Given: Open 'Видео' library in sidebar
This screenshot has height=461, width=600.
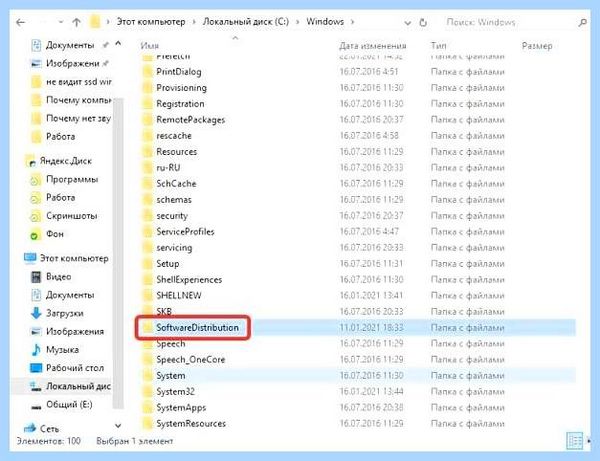Looking at the screenshot, I should pos(59,277).
